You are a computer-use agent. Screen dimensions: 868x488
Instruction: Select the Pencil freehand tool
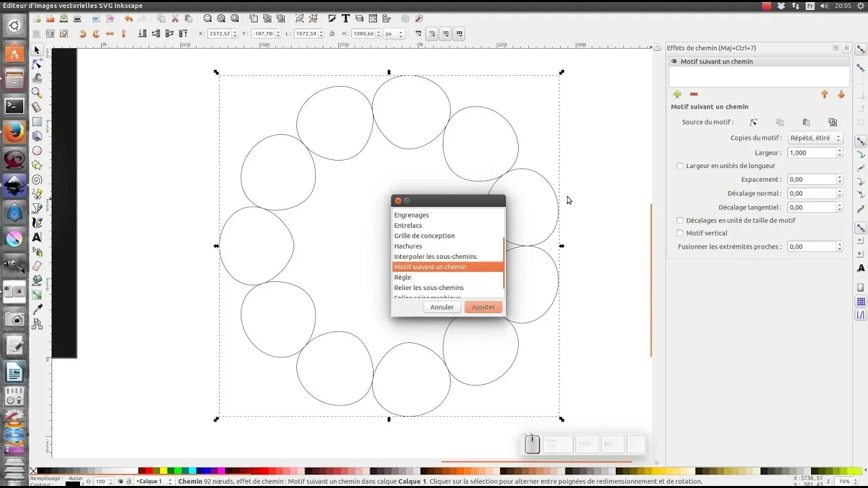pyautogui.click(x=37, y=194)
